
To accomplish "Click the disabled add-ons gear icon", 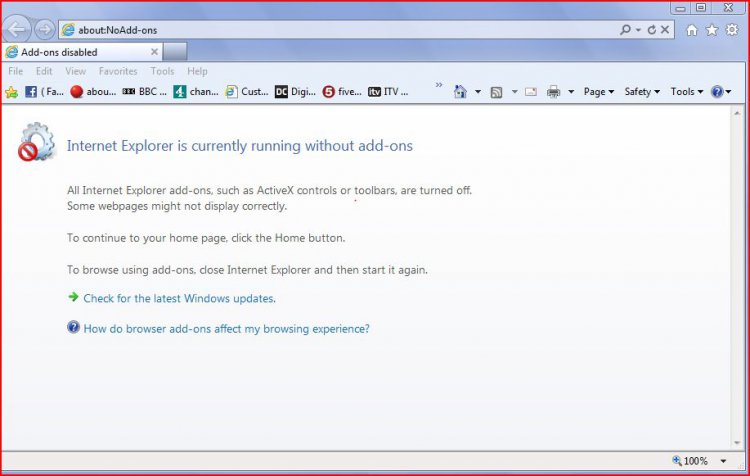I will tap(37, 142).
